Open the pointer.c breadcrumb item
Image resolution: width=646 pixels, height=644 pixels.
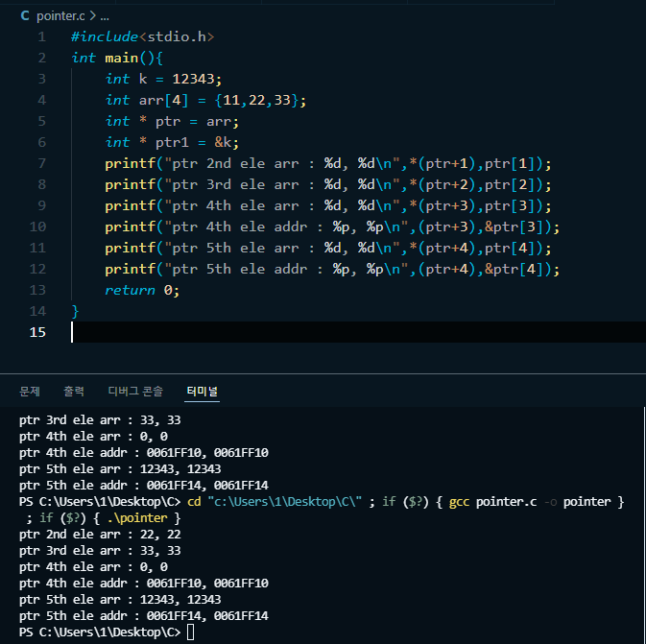click(60, 16)
